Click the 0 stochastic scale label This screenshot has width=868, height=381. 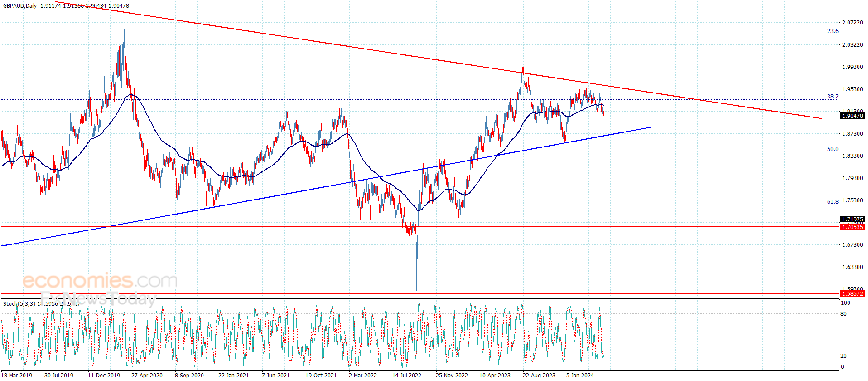[842, 367]
